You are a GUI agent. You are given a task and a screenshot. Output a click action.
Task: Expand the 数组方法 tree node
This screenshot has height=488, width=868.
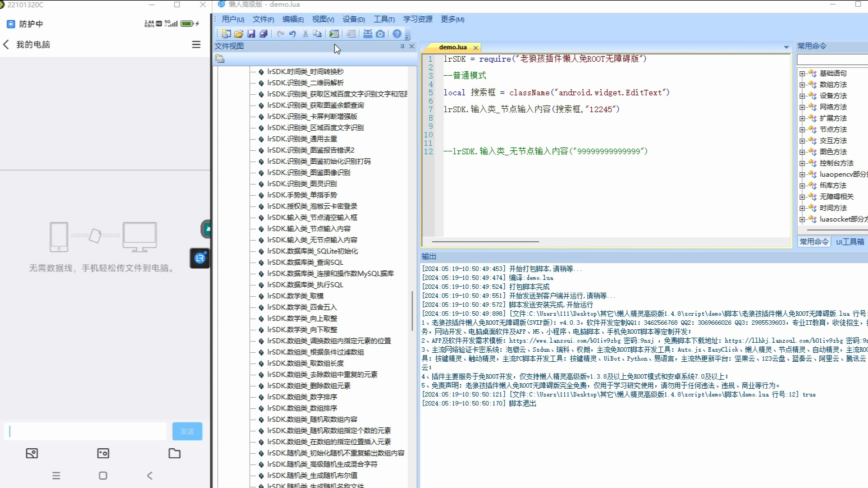point(802,85)
